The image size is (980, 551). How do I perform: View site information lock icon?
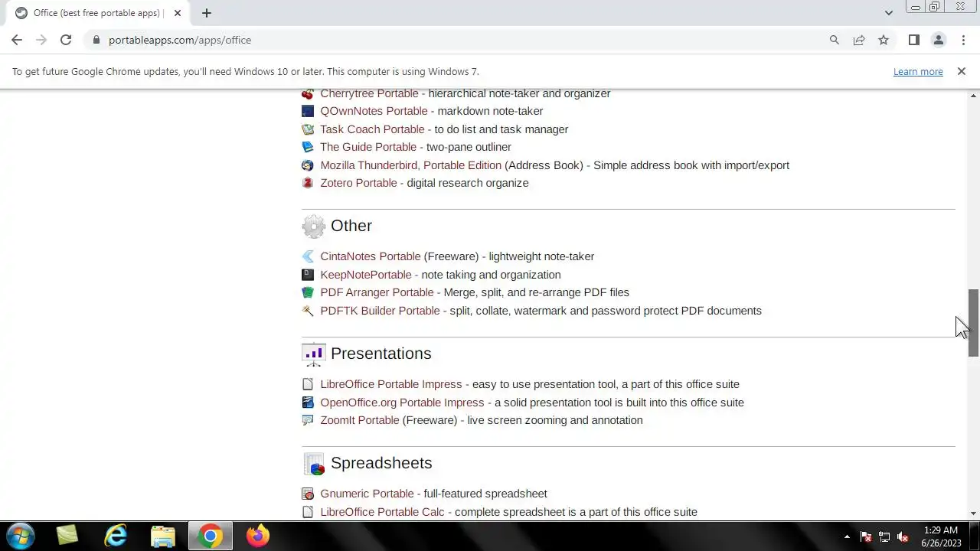96,40
